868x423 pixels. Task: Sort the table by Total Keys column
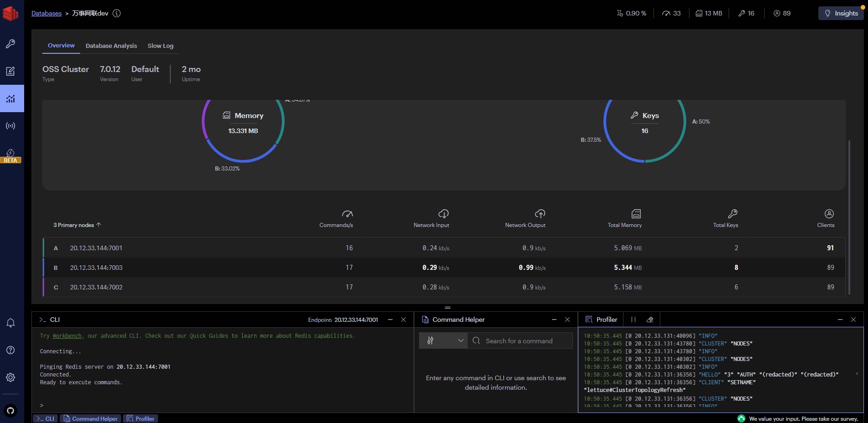[726, 219]
